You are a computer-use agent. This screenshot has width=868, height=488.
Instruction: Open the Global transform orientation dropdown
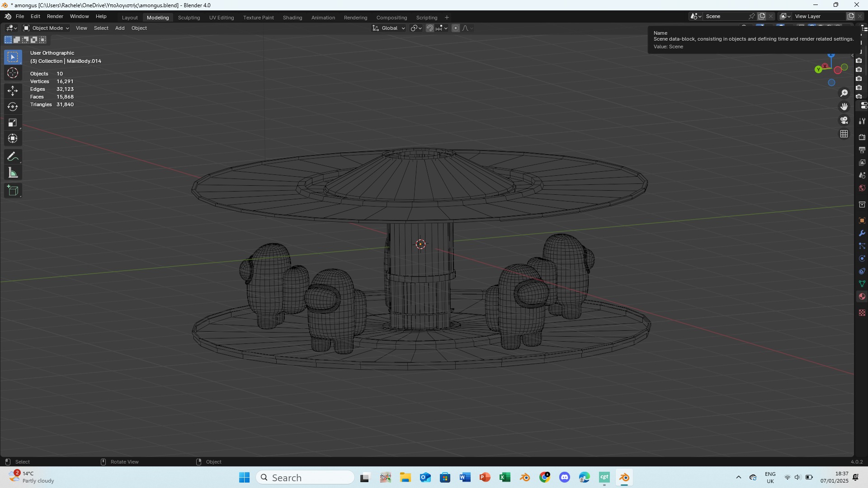point(388,28)
